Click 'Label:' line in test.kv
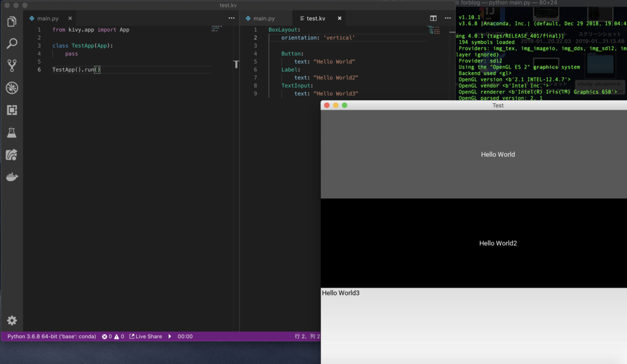Viewport: 627px width, 364px height. [291, 70]
